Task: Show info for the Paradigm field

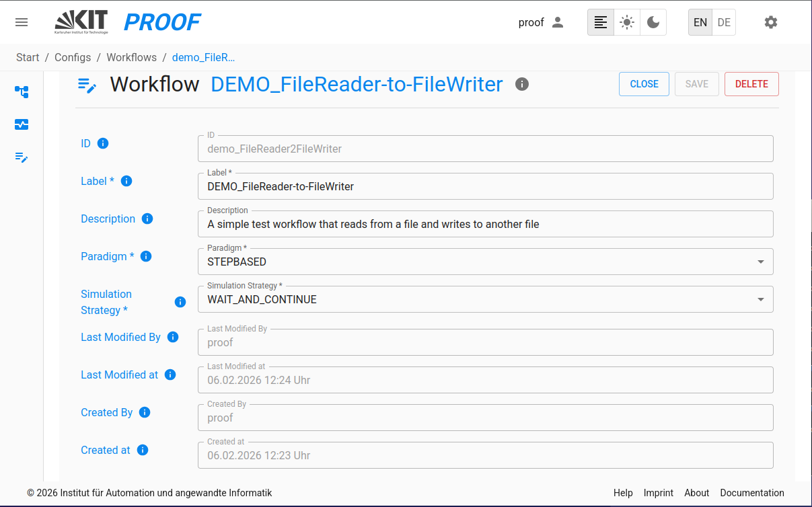Action: point(146,256)
